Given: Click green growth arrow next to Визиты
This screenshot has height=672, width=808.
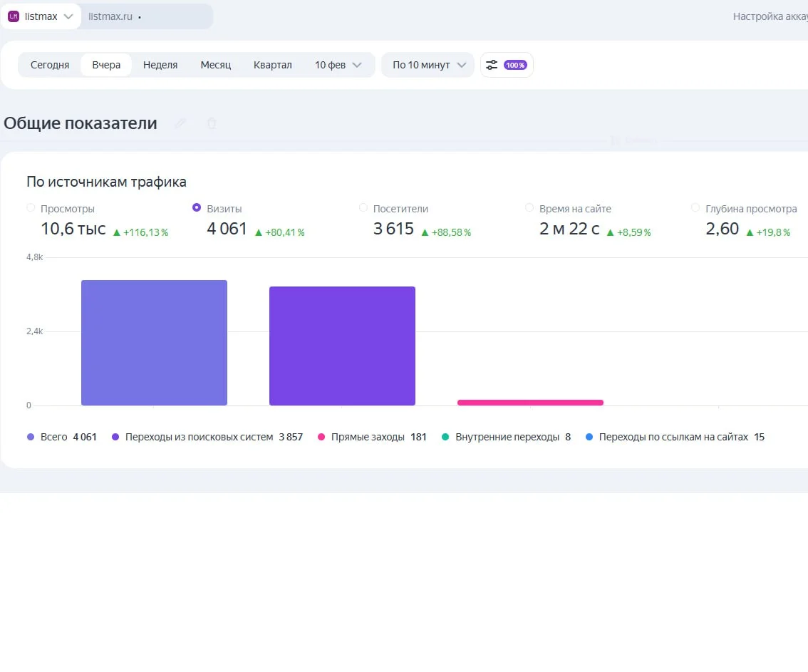Looking at the screenshot, I should tap(259, 232).
